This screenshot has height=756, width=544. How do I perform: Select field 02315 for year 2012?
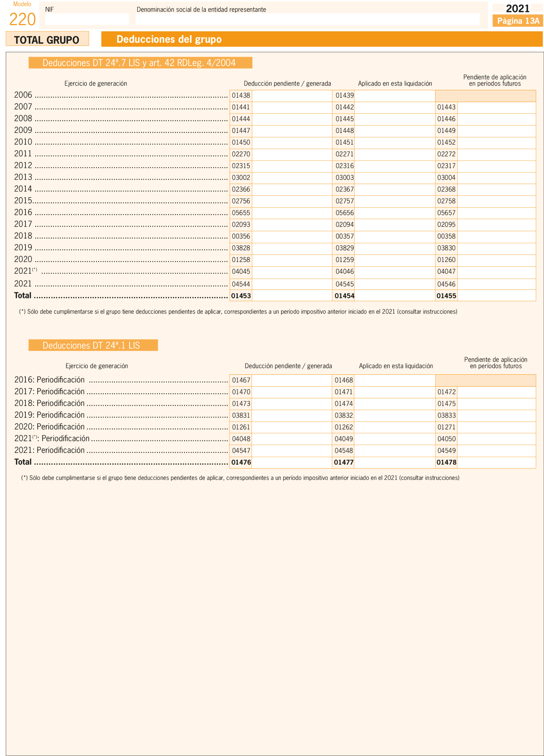pos(292,166)
